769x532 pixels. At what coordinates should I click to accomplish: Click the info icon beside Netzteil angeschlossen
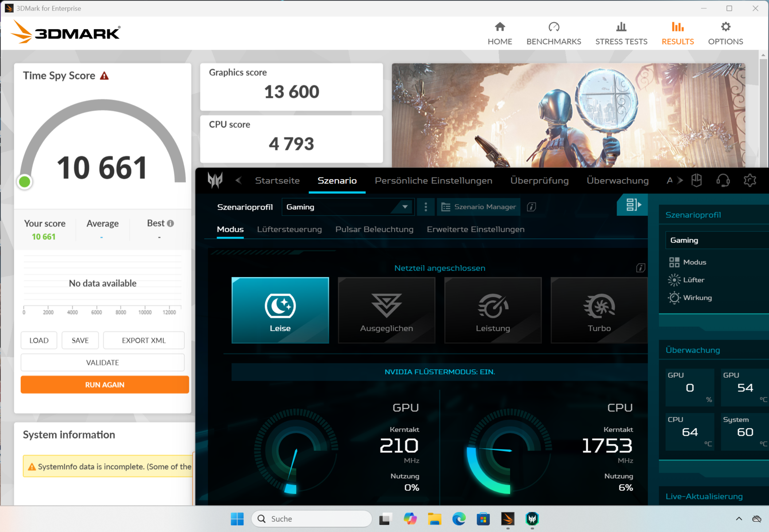(x=640, y=268)
